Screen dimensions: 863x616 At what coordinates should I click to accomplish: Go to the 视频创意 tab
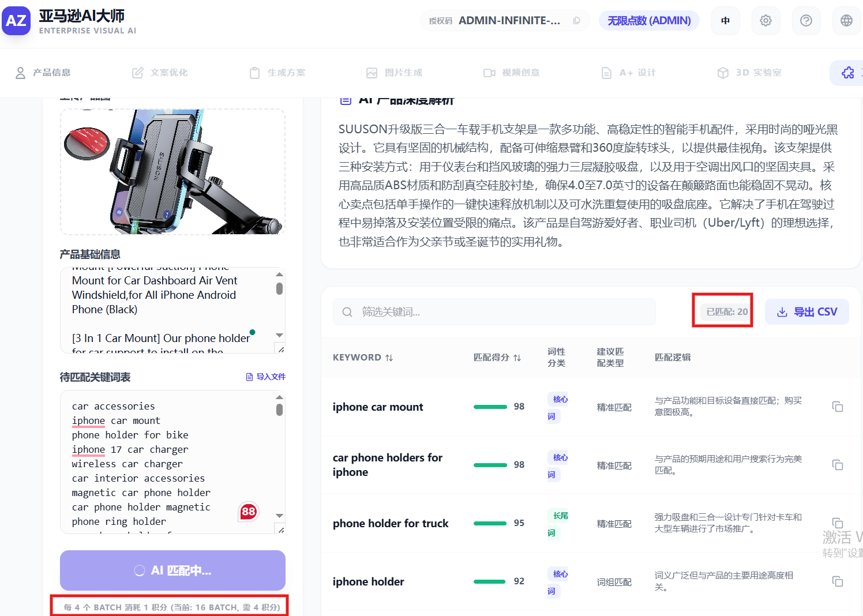click(512, 73)
